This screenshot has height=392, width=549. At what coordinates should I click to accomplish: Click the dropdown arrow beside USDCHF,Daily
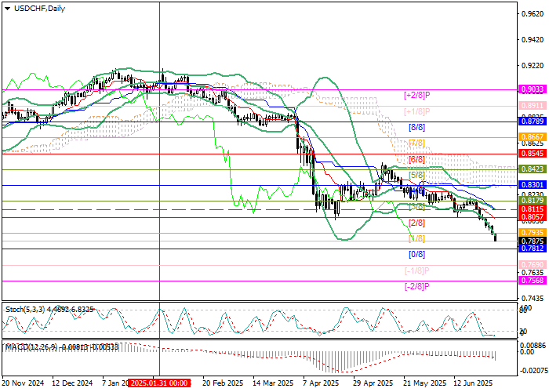point(5,9)
